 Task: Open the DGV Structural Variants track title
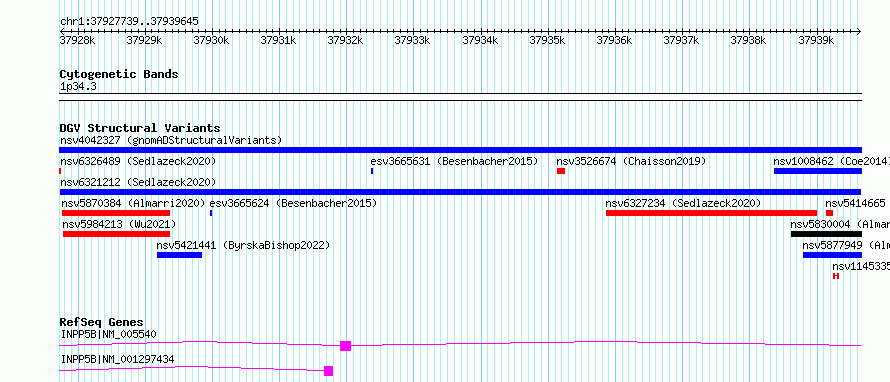(x=140, y=128)
